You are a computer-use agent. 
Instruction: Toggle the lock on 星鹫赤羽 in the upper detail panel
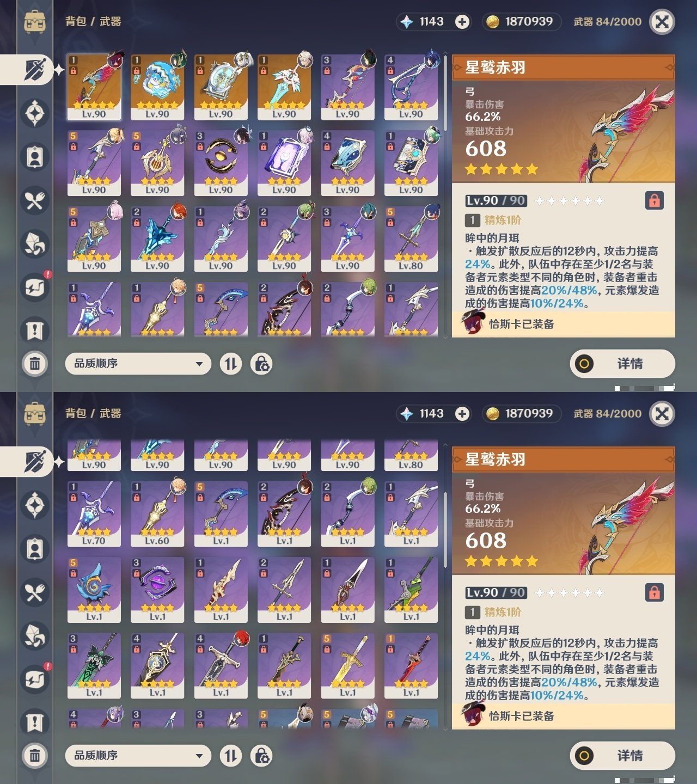coord(655,201)
